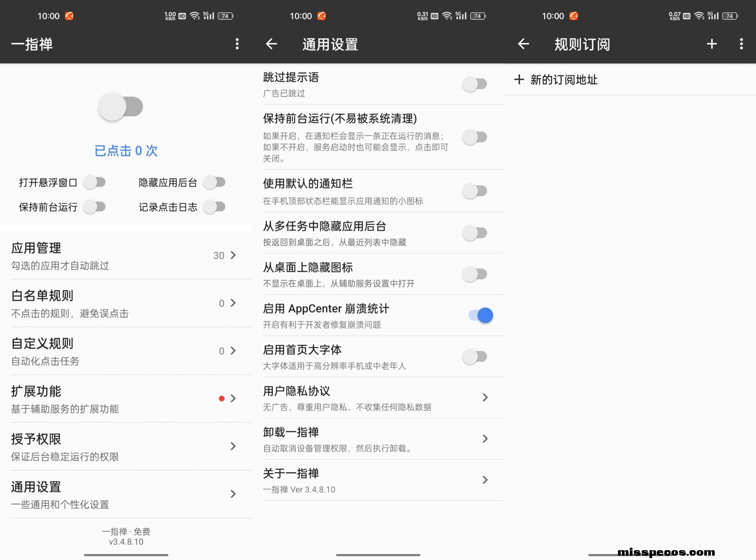Open 关于一指禅 Ver 3.4.8.10

378,481
